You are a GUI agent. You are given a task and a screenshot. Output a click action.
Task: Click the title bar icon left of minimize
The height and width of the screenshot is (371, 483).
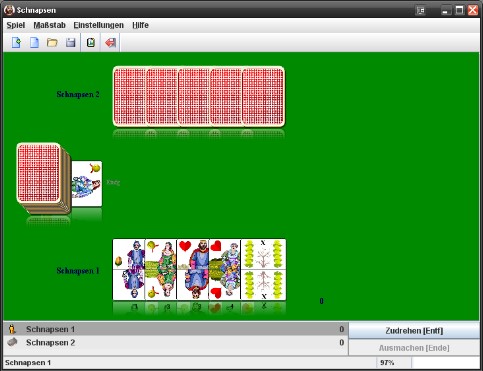(x=421, y=11)
